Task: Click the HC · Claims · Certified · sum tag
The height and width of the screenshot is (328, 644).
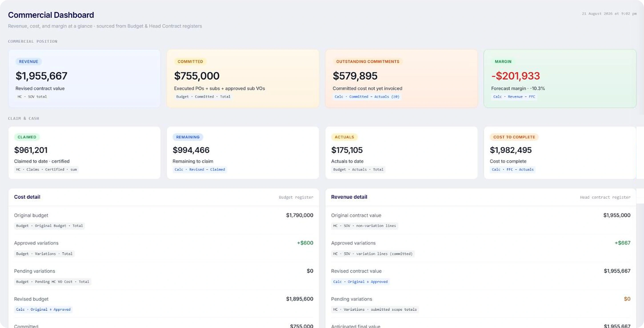Action: [x=46, y=170]
